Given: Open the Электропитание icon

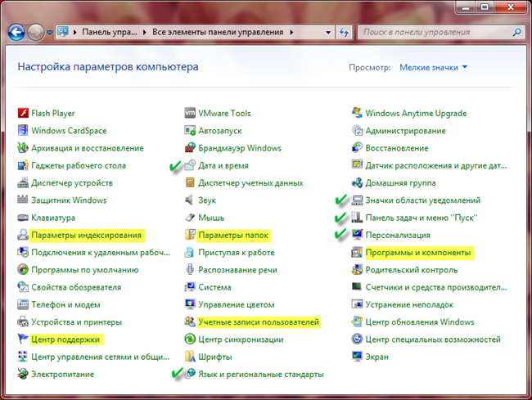Looking at the screenshot, I should point(23,375).
